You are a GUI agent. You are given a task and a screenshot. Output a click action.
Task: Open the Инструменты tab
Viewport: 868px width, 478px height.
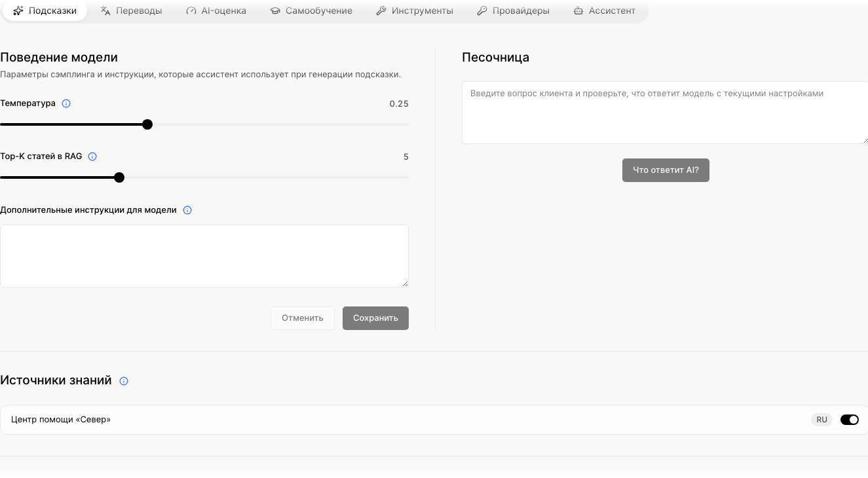[415, 11]
